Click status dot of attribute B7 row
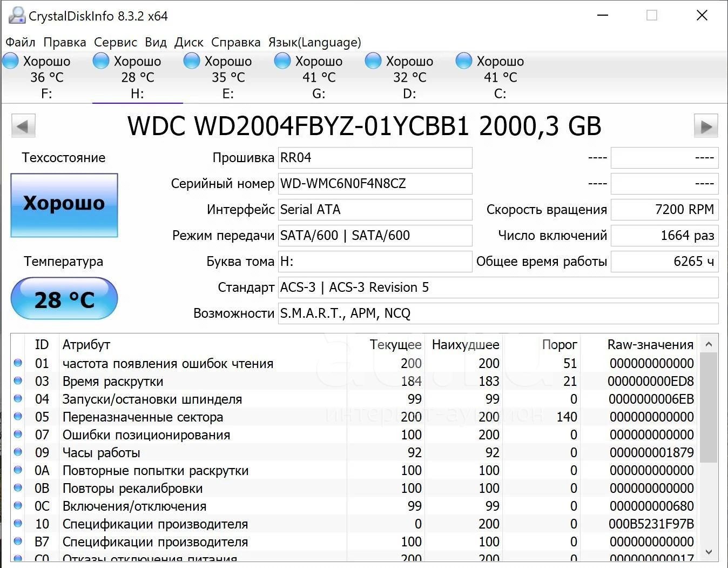 coord(18,541)
